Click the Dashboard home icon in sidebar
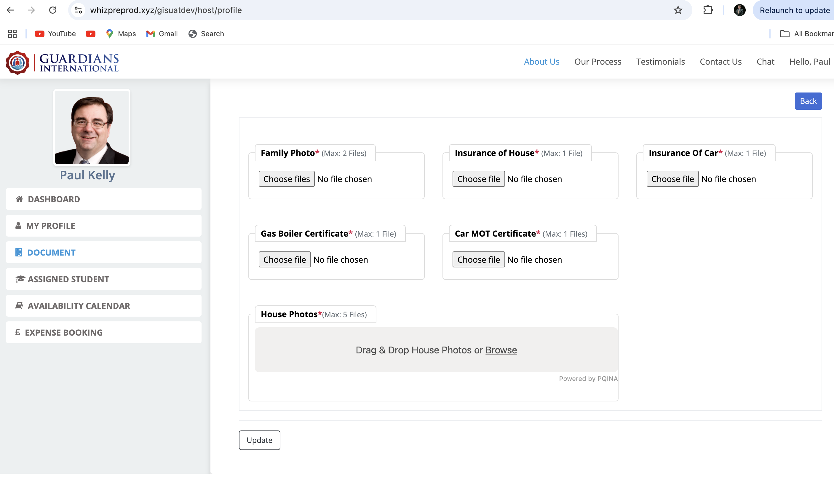 point(19,199)
